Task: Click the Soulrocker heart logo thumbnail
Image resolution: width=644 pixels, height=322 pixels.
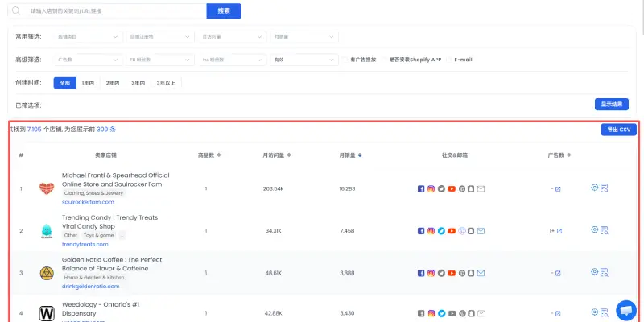Action: (x=47, y=188)
